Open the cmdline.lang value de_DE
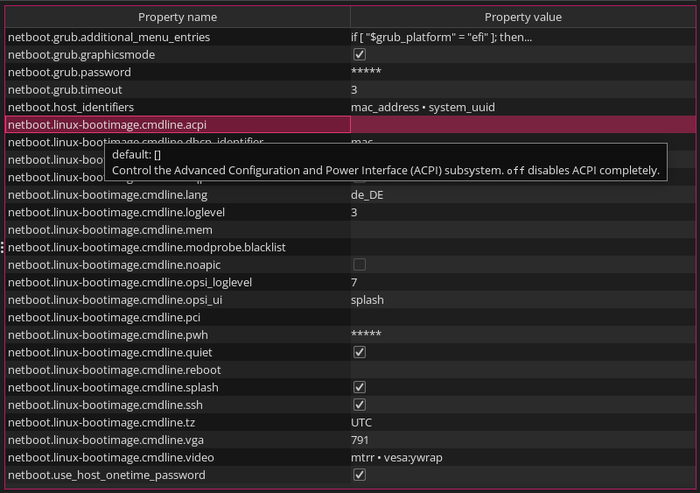700x493 pixels. [367, 195]
